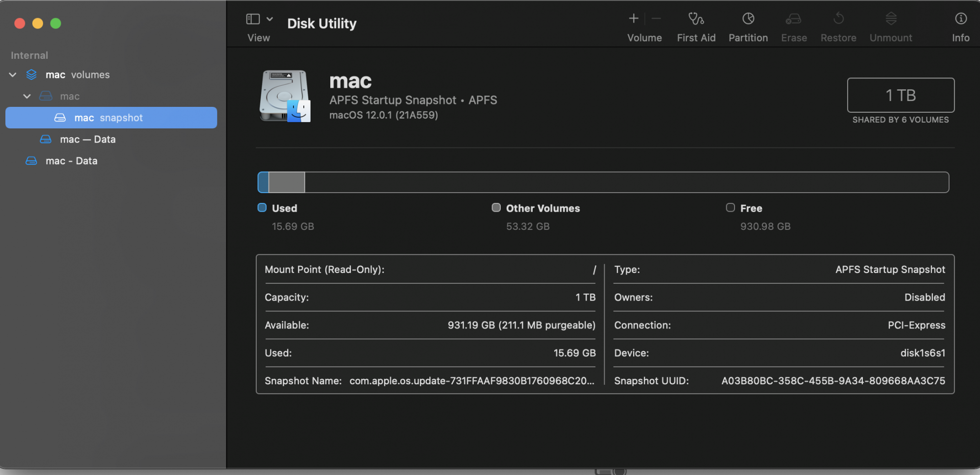Add a volume with the plus icon
Viewport: 980px width, 475px height.
coord(634,19)
